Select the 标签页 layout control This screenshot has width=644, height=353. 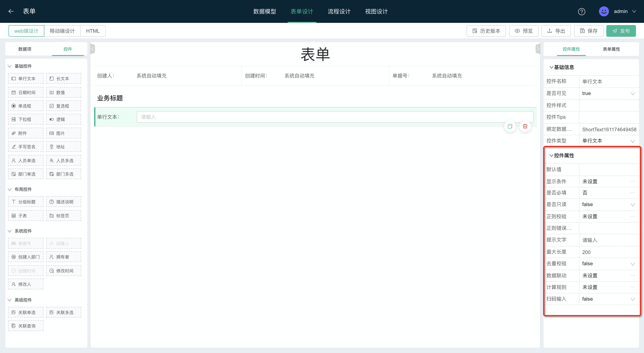point(63,216)
